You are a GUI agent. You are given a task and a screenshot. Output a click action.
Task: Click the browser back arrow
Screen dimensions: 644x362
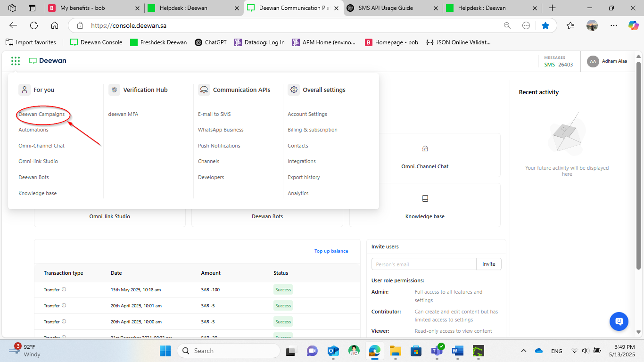click(x=13, y=25)
